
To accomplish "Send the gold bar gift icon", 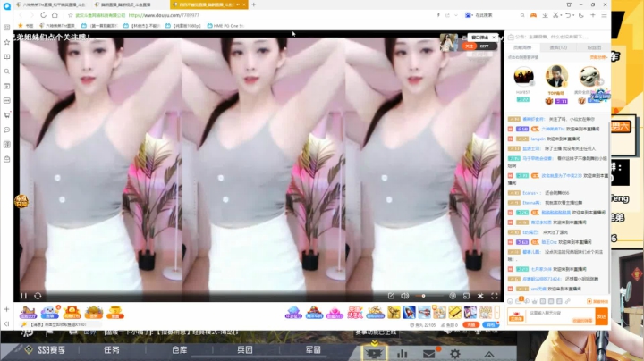I will 454,313.
